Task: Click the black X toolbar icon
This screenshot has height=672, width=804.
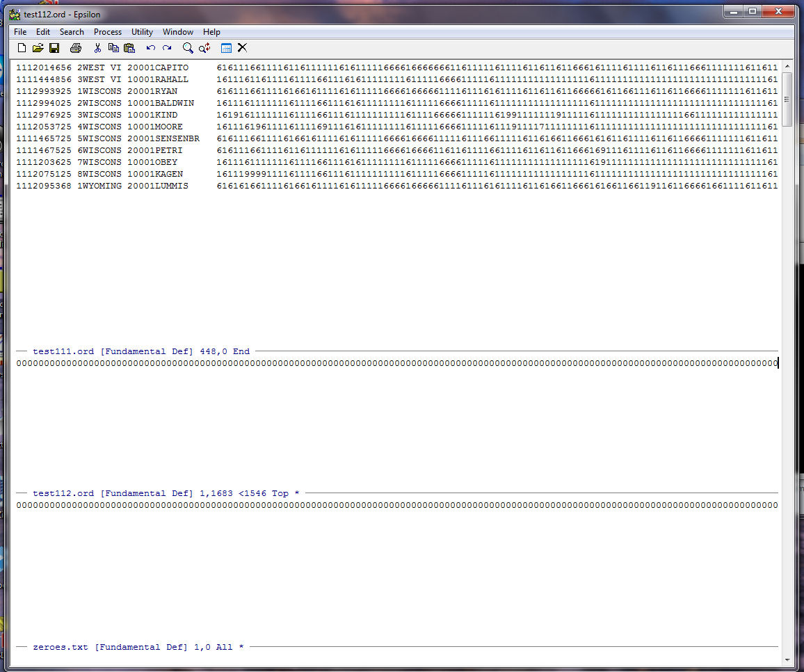Action: click(x=242, y=48)
